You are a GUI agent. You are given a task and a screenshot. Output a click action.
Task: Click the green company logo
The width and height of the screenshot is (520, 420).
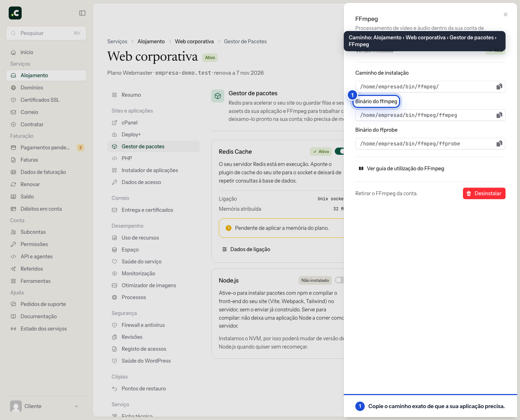coord(15,13)
